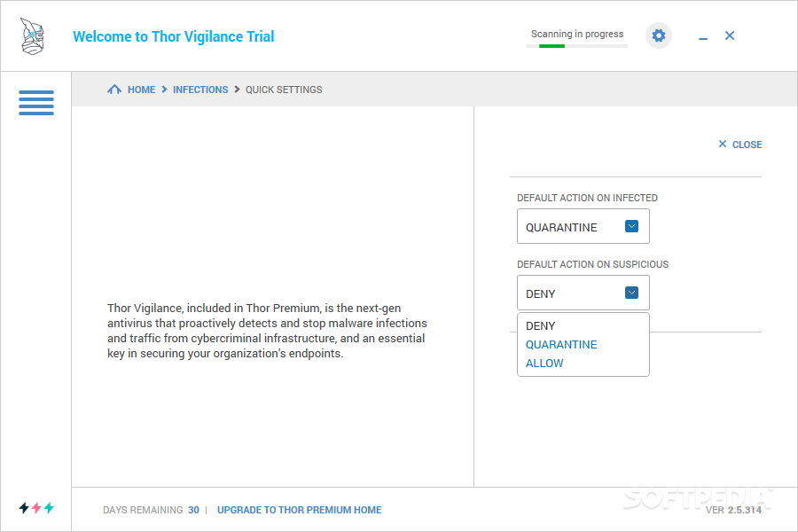Click DEFAULT ACTION ON INFECTED label

(x=587, y=198)
